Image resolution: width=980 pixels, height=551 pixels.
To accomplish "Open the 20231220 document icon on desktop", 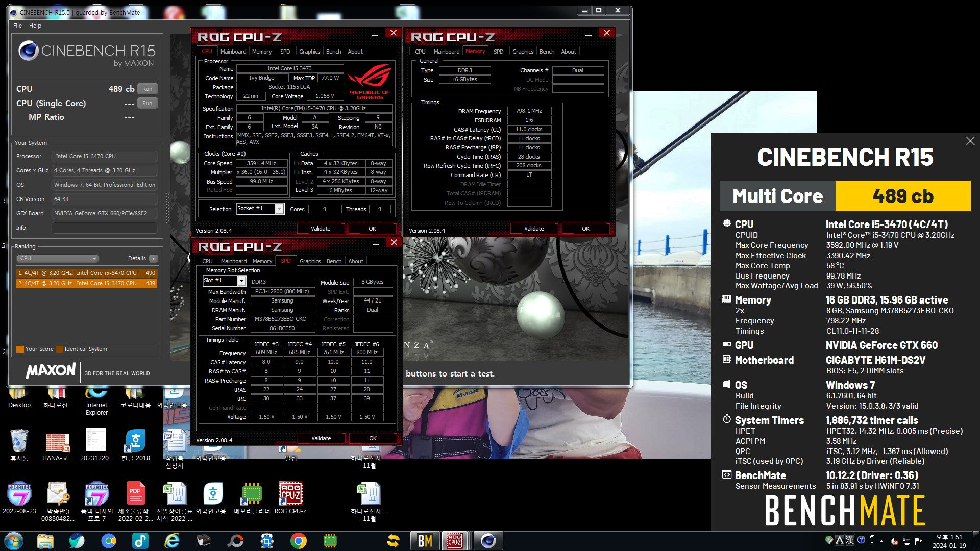I will coord(96,445).
